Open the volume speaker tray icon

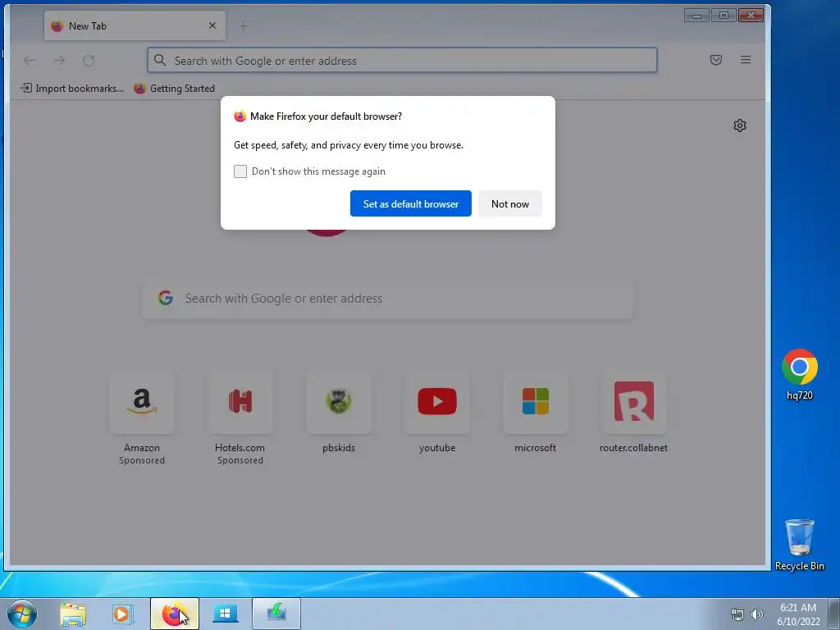point(757,614)
